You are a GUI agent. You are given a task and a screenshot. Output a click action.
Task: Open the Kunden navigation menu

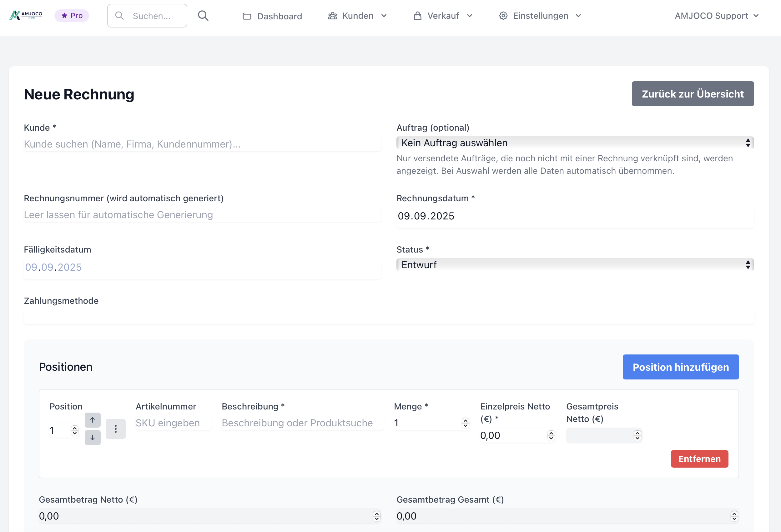tap(357, 16)
